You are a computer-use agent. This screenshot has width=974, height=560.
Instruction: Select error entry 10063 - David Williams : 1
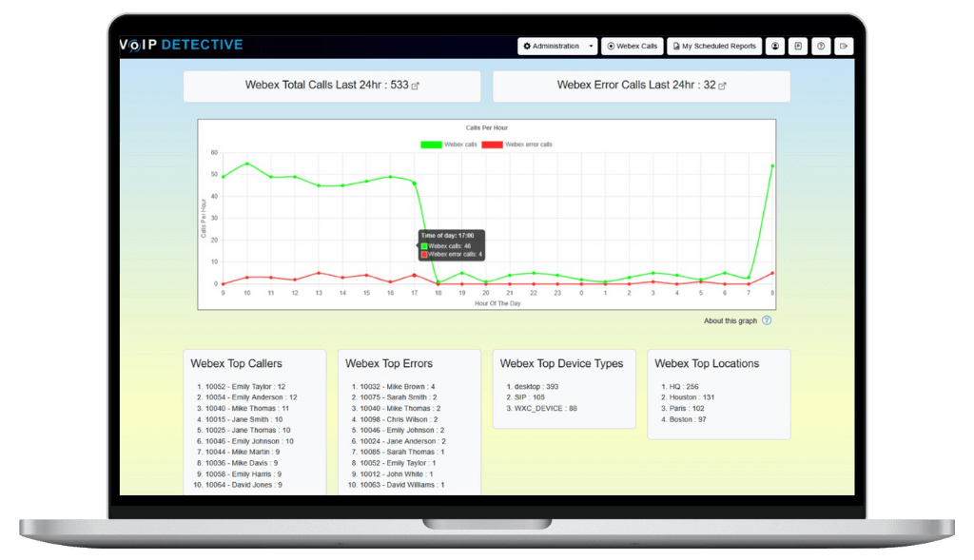point(402,485)
